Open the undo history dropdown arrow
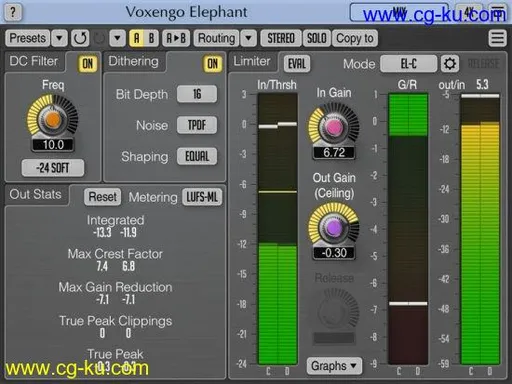Image resolution: width=512 pixels, height=384 pixels. (x=117, y=38)
